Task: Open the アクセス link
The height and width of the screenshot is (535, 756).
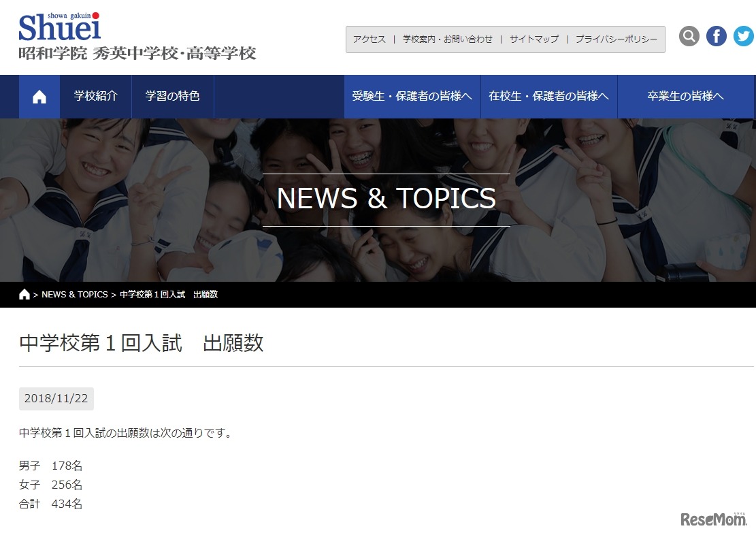Action: click(369, 39)
